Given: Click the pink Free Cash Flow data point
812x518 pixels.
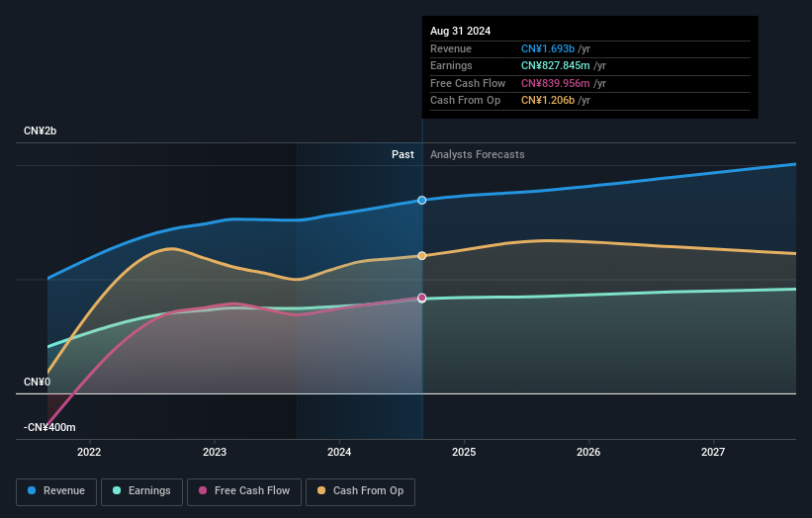Looking at the screenshot, I should (422, 298).
